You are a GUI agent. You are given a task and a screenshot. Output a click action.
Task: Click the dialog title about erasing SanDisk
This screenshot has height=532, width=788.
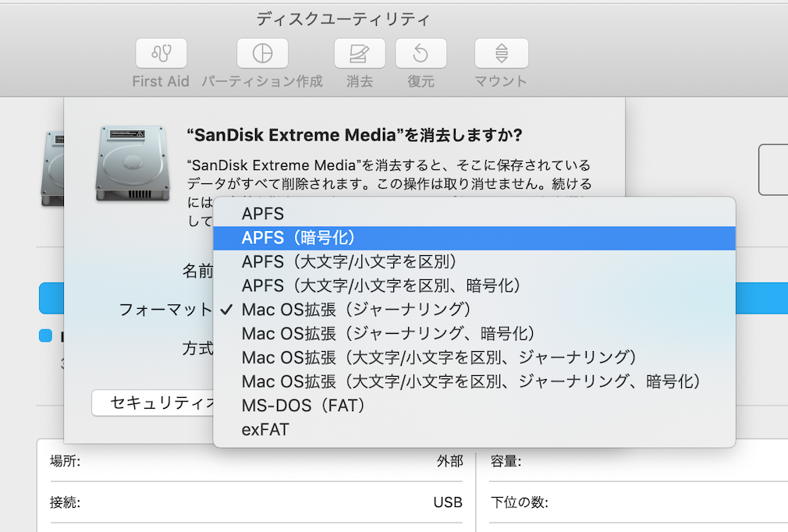354,135
